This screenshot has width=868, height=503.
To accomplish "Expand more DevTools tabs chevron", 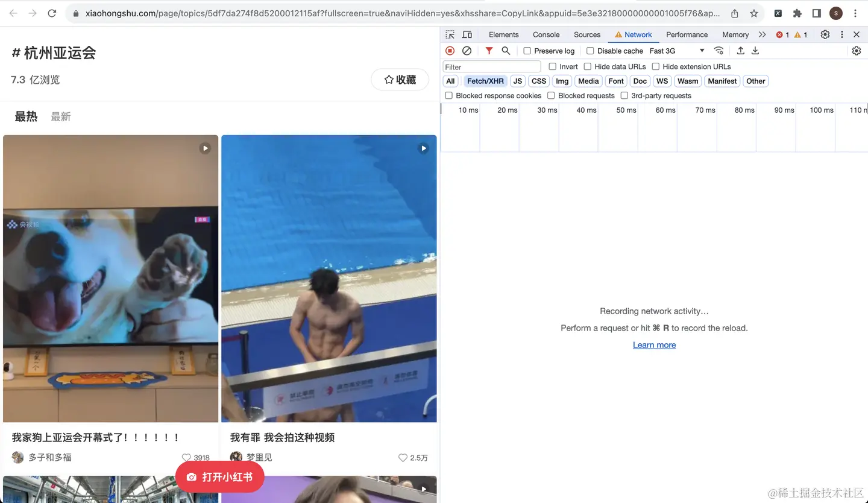I will pos(763,34).
